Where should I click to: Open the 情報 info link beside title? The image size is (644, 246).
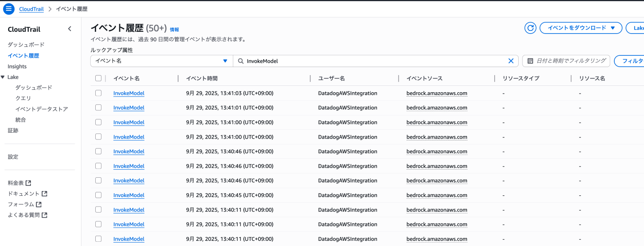174,30
